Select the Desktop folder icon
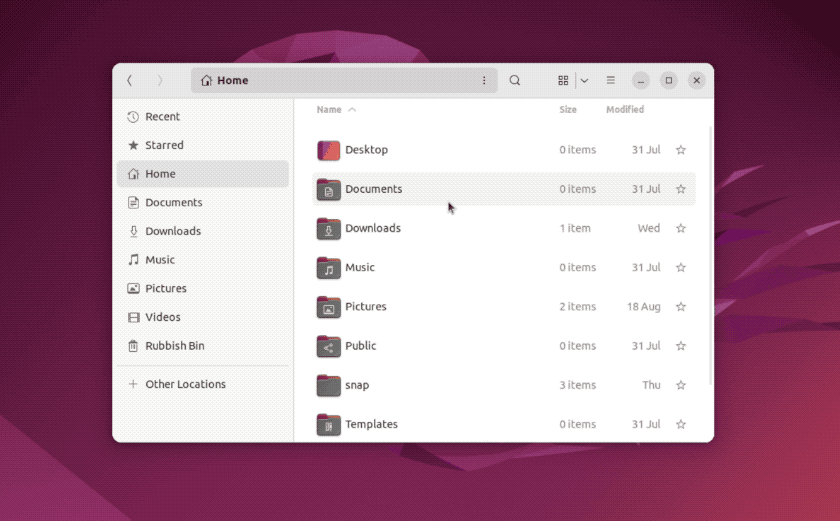This screenshot has width=840, height=521. [x=328, y=150]
